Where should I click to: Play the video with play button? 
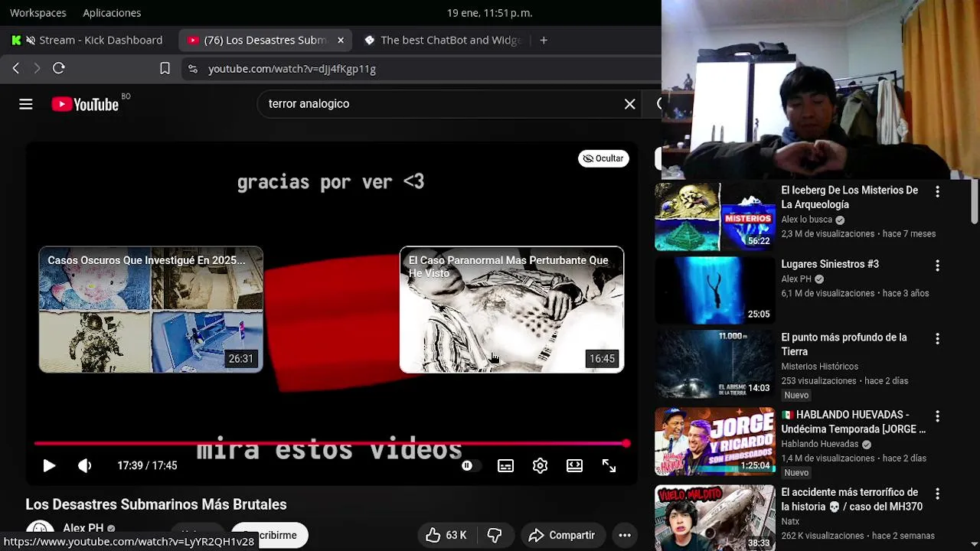49,465
